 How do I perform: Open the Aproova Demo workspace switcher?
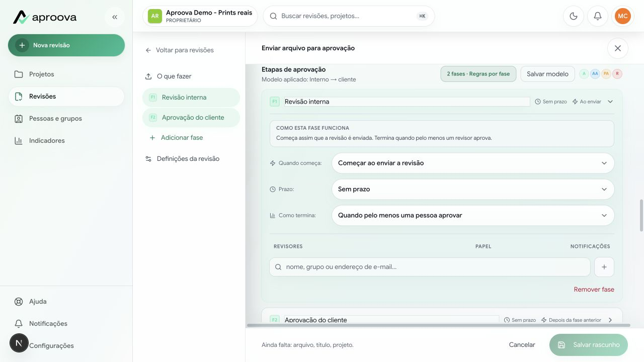pos(200,16)
